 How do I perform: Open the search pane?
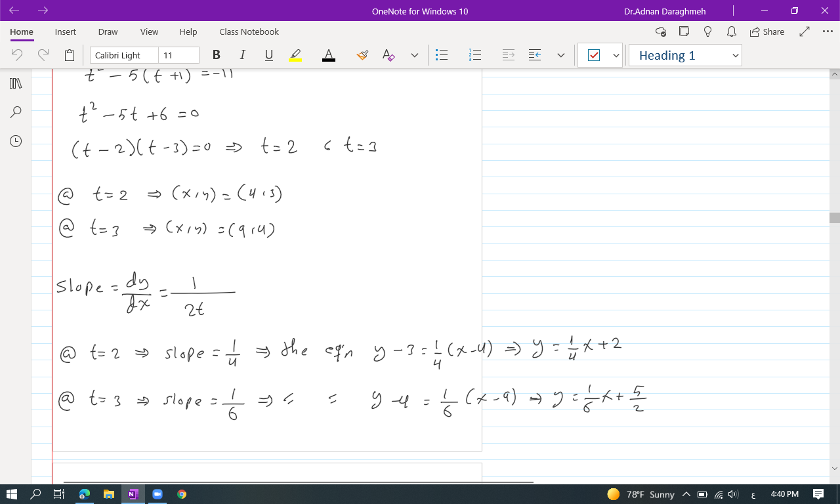[16, 112]
